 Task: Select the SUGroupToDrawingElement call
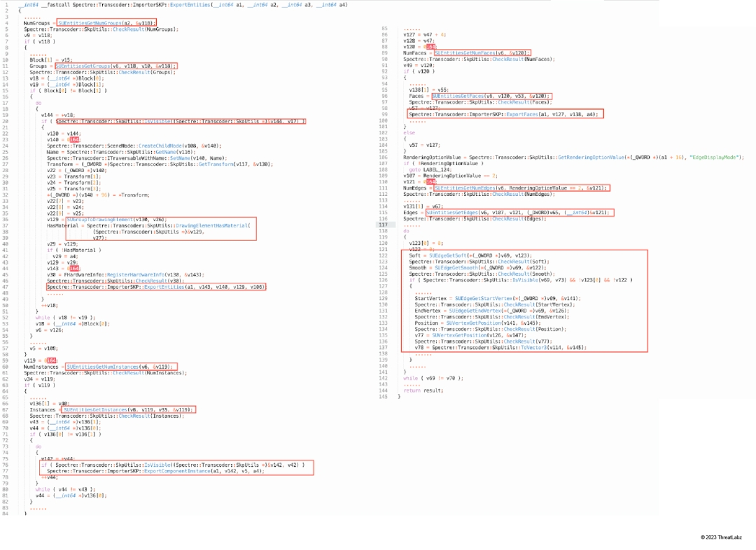pos(105,219)
